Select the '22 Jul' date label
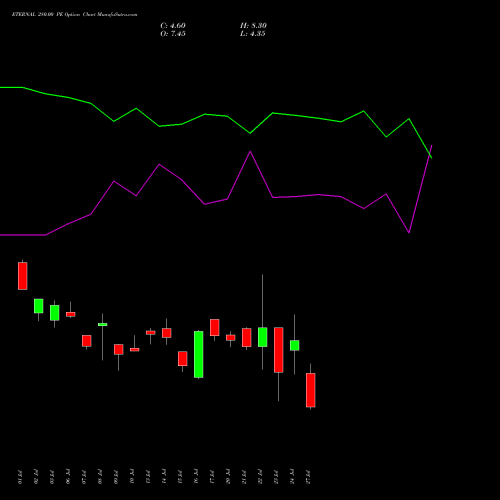500x500 pixels. pyautogui.click(x=260, y=477)
